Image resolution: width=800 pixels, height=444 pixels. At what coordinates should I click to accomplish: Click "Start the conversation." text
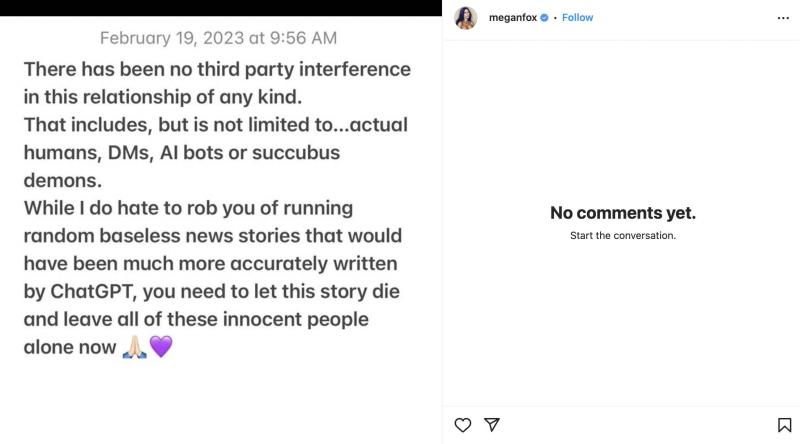[622, 236]
